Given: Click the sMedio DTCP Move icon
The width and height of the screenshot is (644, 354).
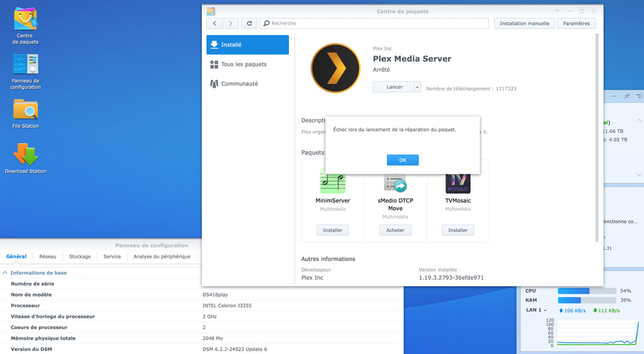Looking at the screenshot, I should pyautogui.click(x=395, y=183).
